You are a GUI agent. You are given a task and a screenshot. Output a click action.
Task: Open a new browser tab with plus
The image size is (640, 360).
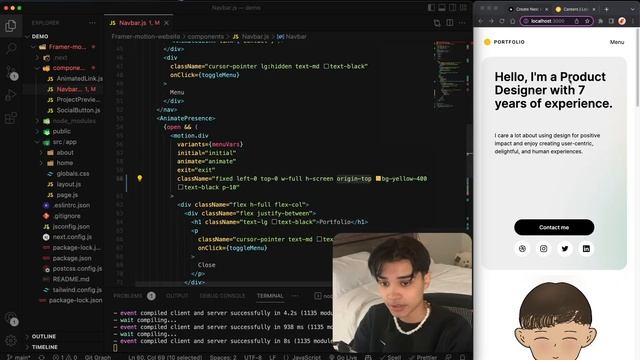[x=607, y=9]
